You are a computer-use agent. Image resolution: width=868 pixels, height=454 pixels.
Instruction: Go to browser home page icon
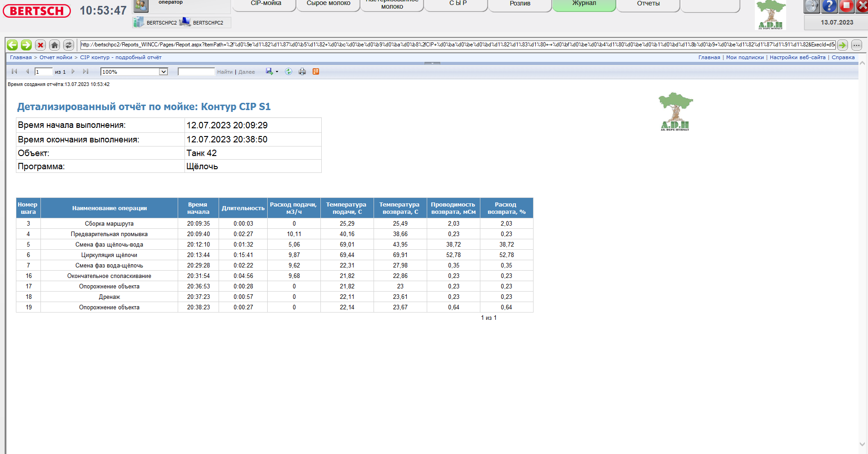(55, 45)
